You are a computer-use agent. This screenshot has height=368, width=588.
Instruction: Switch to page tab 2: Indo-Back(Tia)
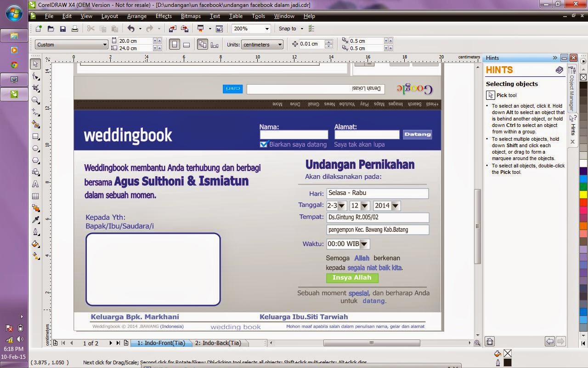[x=218, y=343]
